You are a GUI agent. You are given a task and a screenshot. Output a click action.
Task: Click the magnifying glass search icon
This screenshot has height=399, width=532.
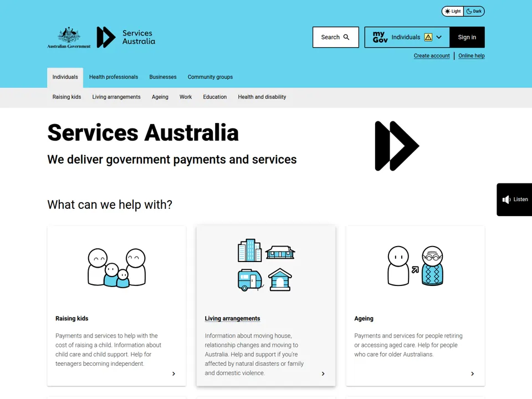point(346,37)
